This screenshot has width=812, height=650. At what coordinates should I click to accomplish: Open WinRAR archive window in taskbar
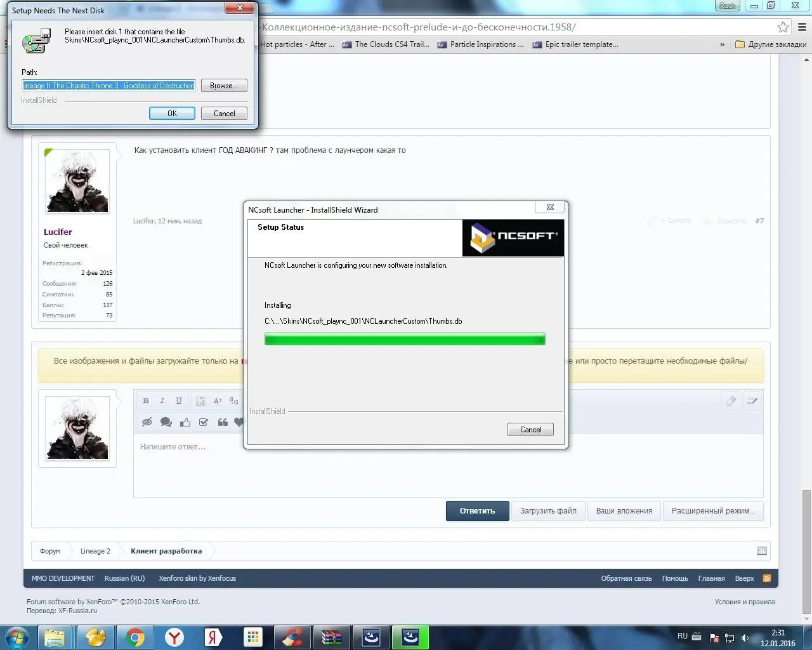332,637
